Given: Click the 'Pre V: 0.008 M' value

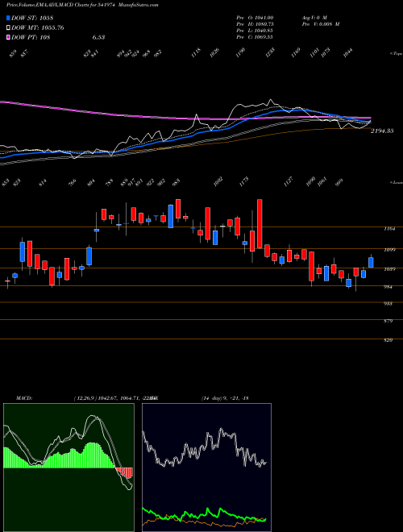Looking at the screenshot, I should (320, 23).
